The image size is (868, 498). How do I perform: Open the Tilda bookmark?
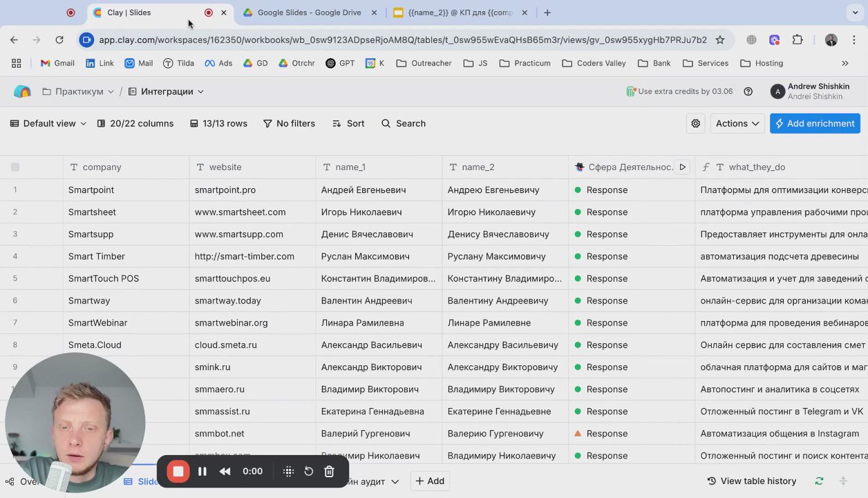pos(178,63)
